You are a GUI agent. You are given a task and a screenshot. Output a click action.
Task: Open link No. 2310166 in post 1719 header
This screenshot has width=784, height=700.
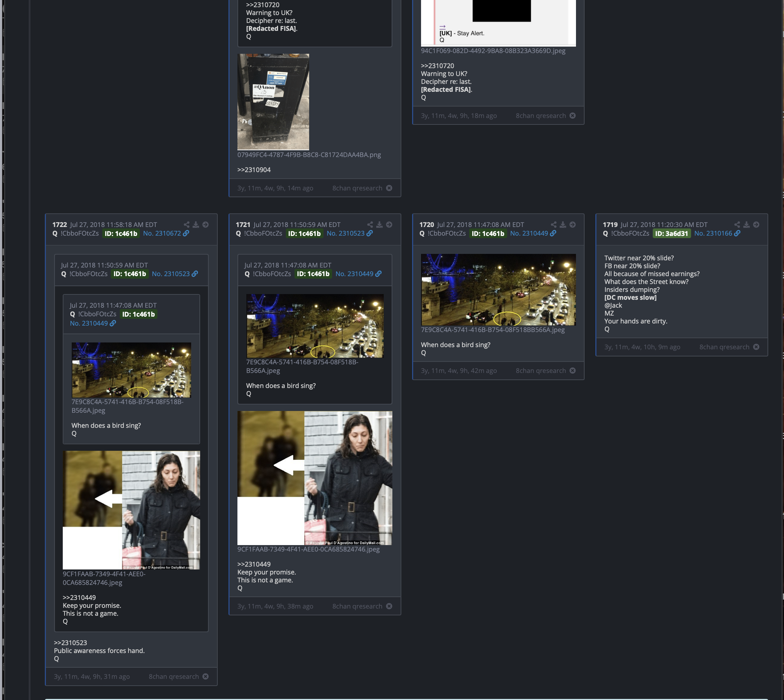(x=717, y=233)
